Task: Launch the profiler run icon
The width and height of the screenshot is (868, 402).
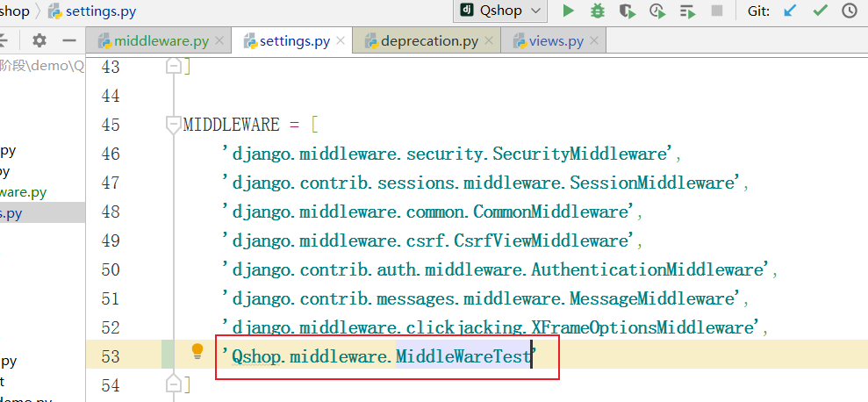Action: point(657,11)
